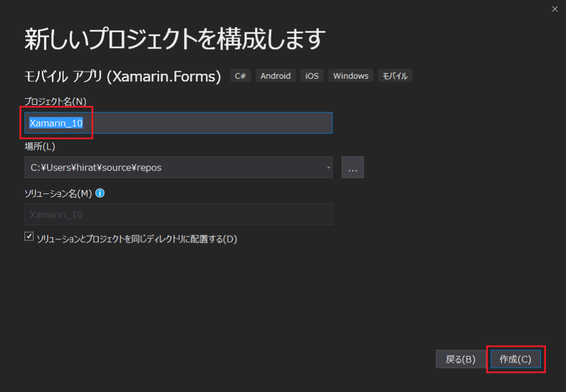Go back using 戻る(B)

(461, 359)
